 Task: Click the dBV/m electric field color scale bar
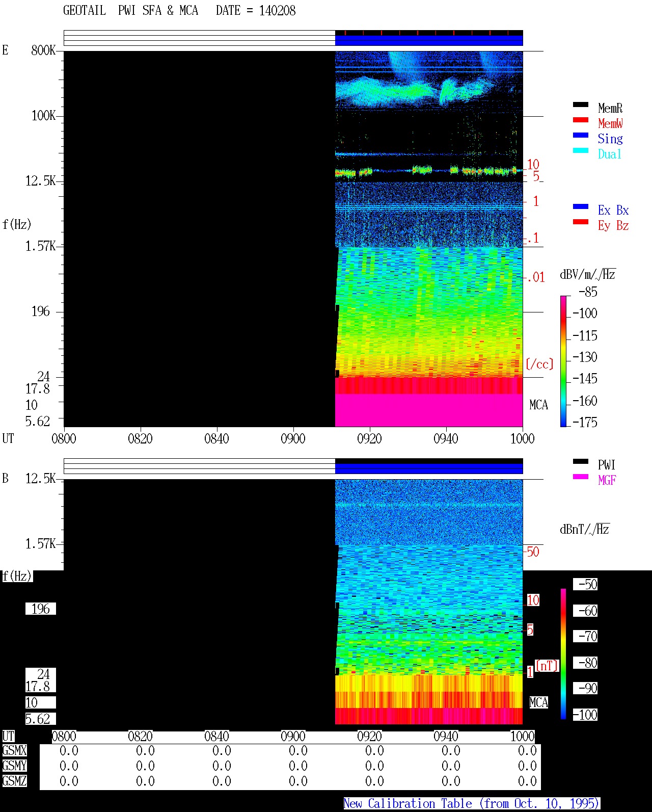(563, 361)
